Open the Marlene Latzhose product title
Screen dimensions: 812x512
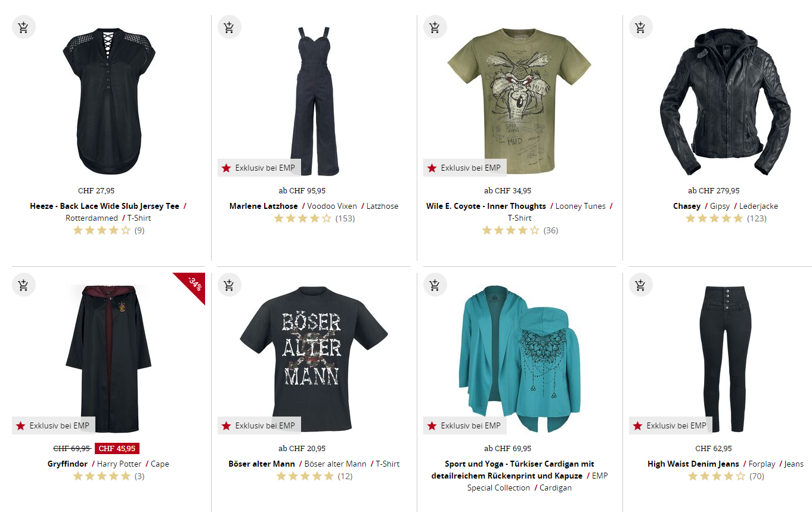point(264,206)
